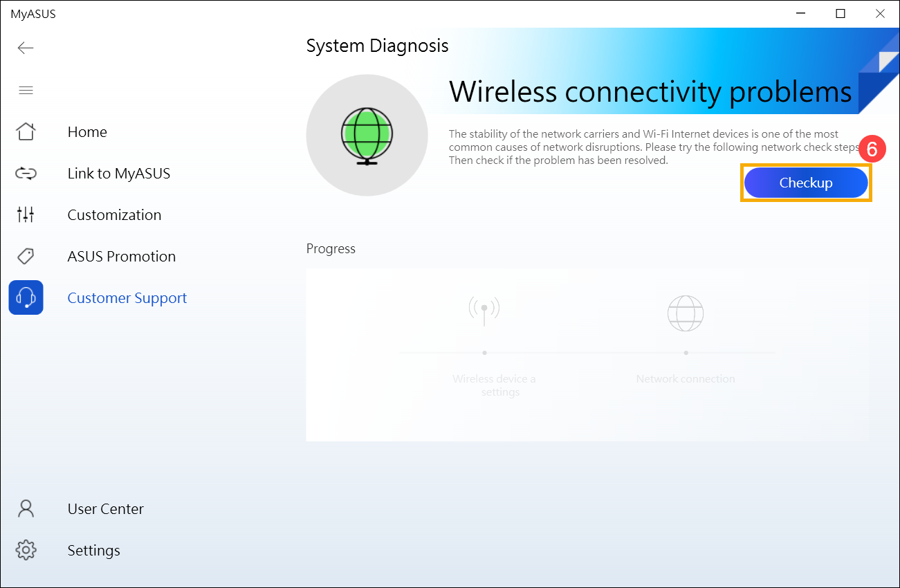The height and width of the screenshot is (588, 900).
Task: Click Wireless device settings step label
Action: (494, 385)
